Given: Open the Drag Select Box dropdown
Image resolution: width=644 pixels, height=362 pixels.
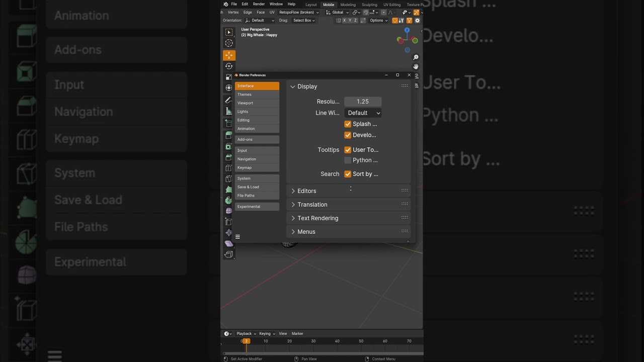Looking at the screenshot, I should point(304,20).
